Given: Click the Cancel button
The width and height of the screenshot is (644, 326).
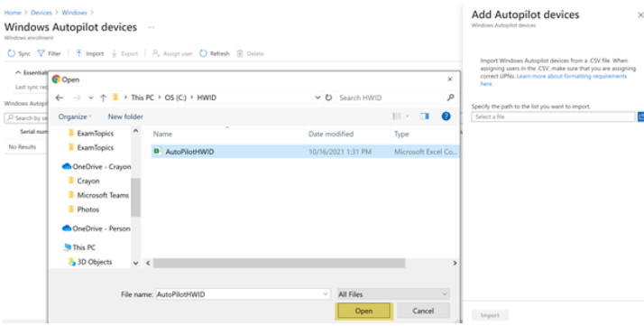Looking at the screenshot, I should (423, 312).
